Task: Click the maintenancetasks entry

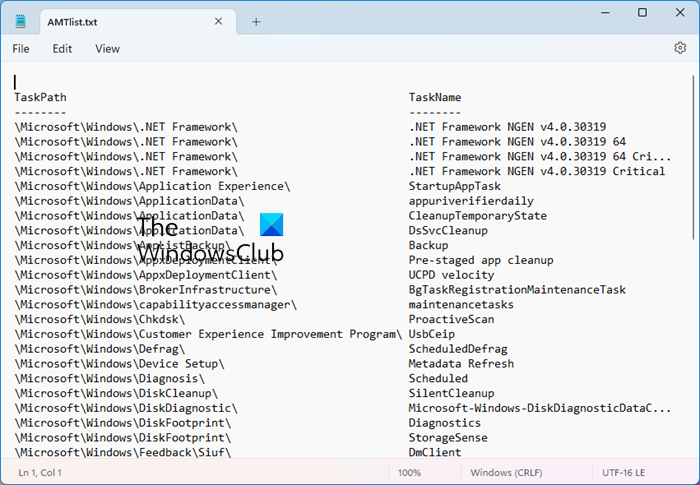Action: 461,305
